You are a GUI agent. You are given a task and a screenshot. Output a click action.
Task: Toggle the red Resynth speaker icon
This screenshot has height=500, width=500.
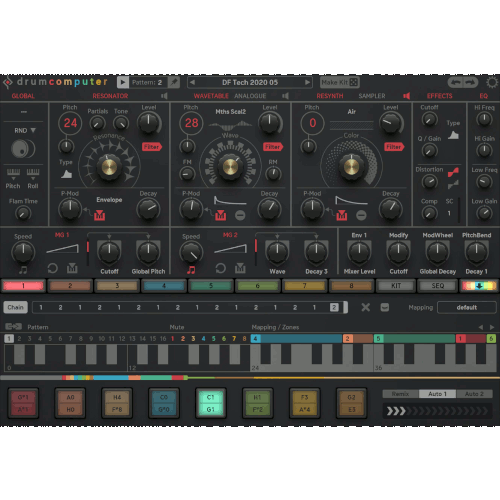click(x=406, y=96)
